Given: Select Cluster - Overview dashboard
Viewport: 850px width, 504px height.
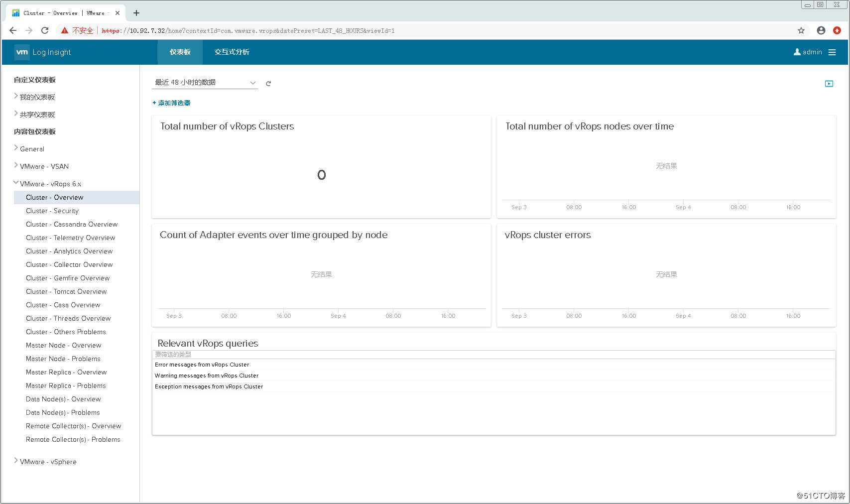Looking at the screenshot, I should click(77, 197).
